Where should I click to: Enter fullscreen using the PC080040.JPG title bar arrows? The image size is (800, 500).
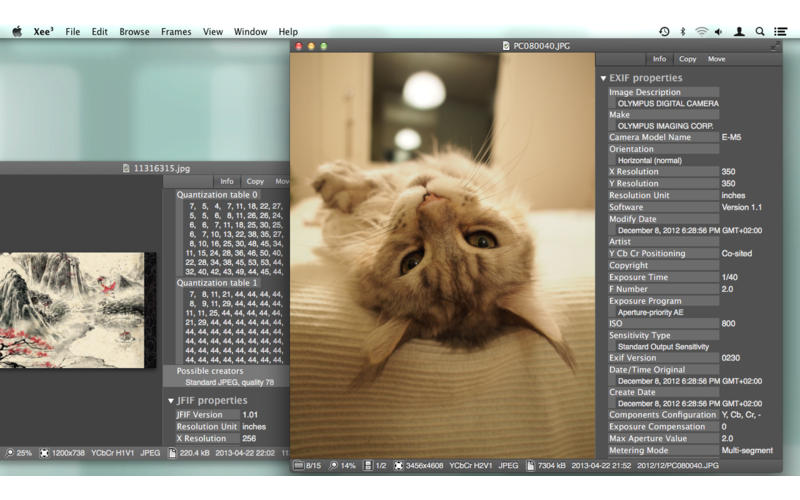pos(775,46)
